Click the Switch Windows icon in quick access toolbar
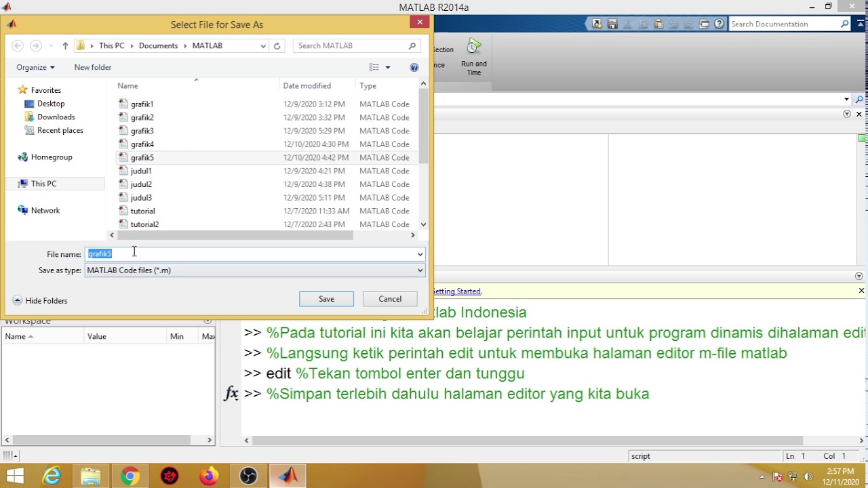This screenshot has height=488, width=868. (x=705, y=24)
